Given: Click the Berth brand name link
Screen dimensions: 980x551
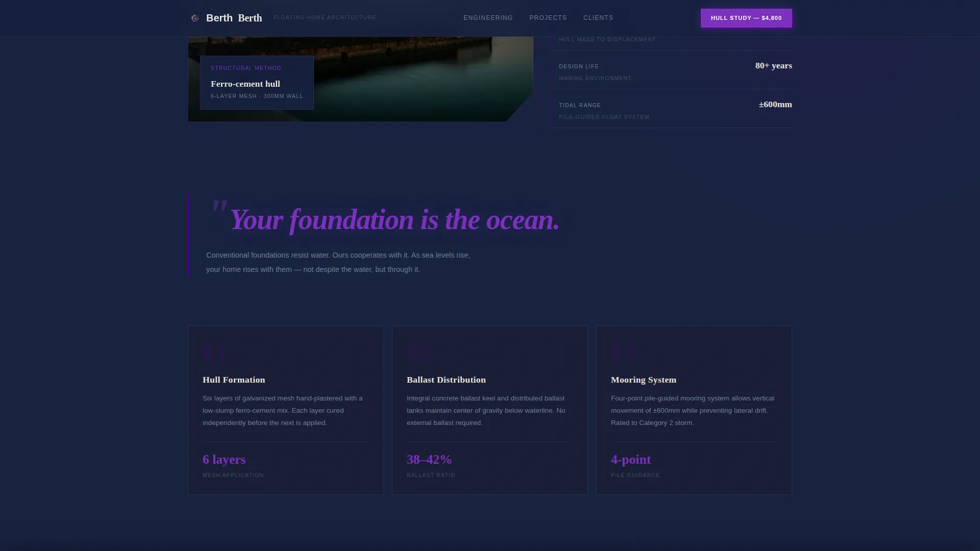Looking at the screenshot, I should tap(234, 18).
